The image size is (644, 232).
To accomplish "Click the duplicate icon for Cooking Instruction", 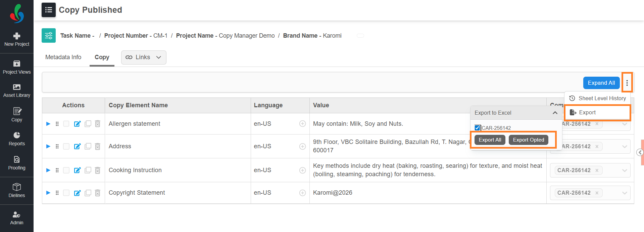I will (x=88, y=170).
